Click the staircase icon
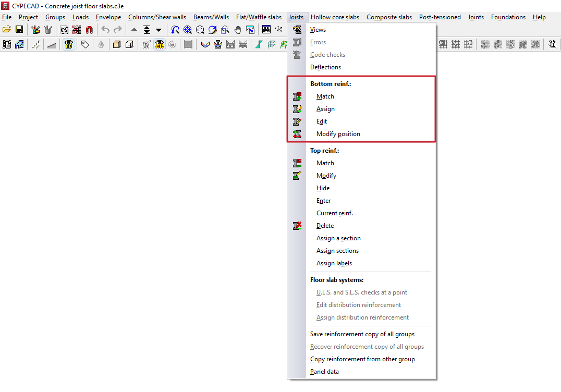Image resolution: width=561 pixels, height=392 pixels. tap(35, 44)
